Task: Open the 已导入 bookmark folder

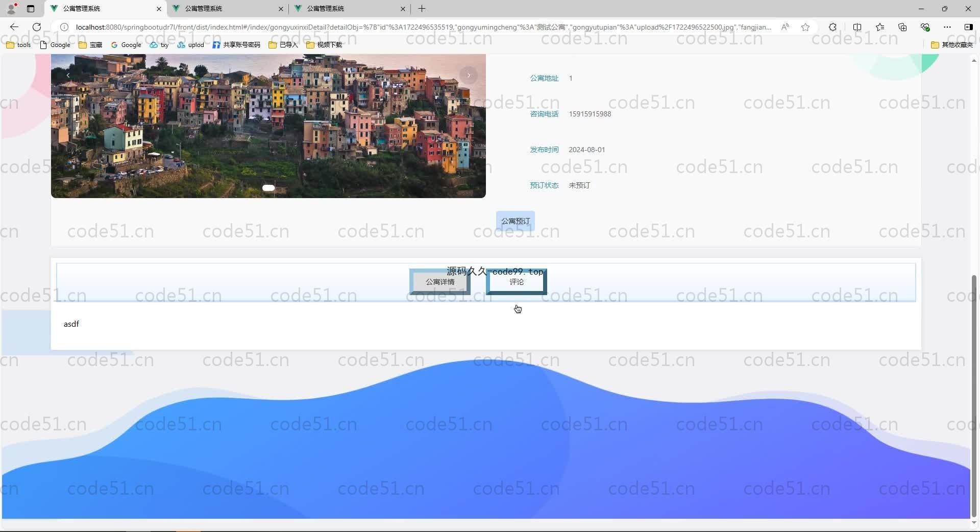Action: click(x=283, y=45)
